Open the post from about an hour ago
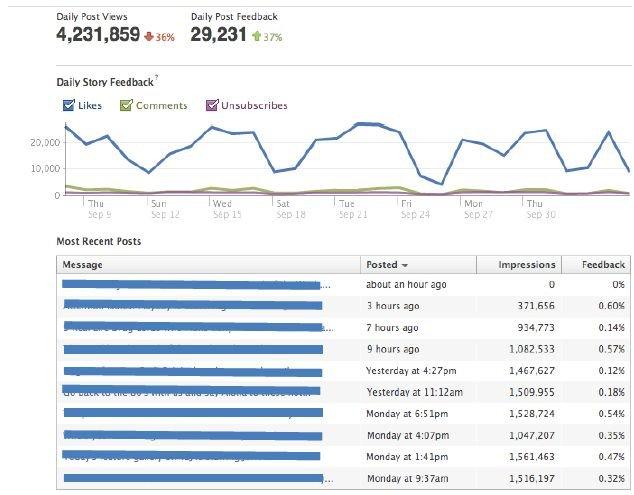The image size is (634, 495). click(x=196, y=285)
